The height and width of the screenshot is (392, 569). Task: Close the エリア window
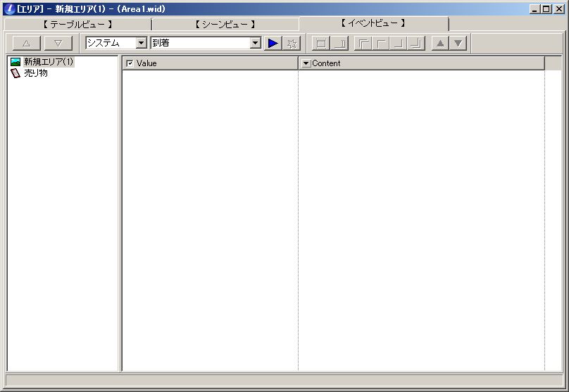[x=559, y=9]
